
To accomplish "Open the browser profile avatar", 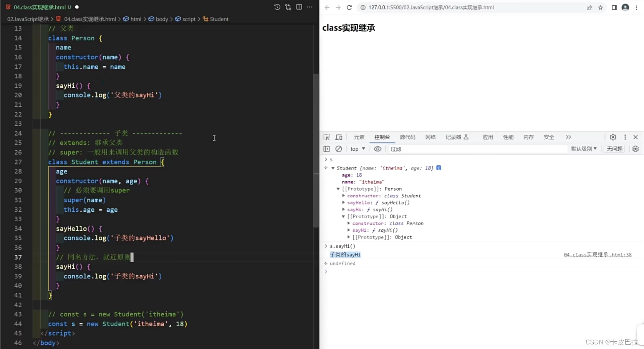I will pos(625,7).
